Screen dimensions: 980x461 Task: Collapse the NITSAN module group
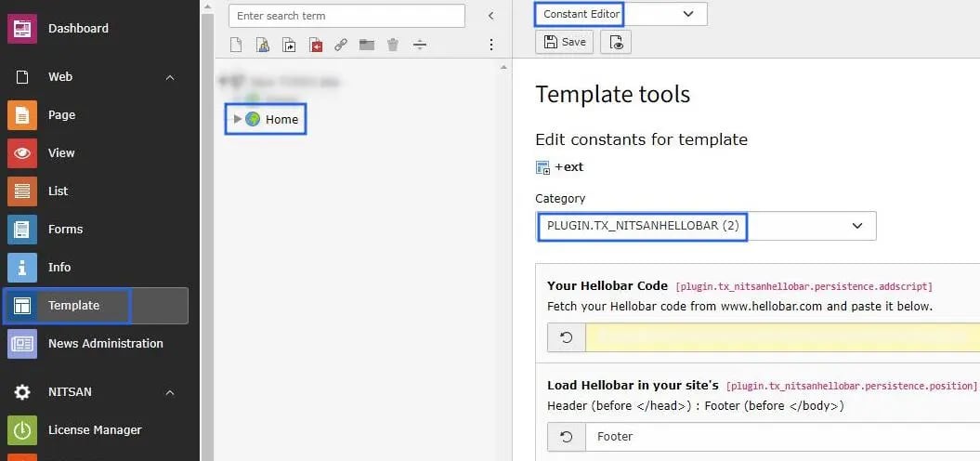(170, 392)
